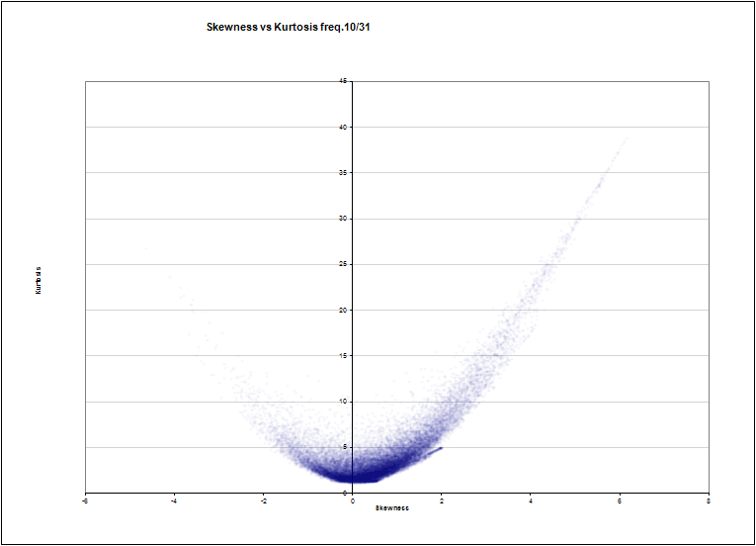Viewport: 756px width, 546px height.
Task: Click the y-axis value 35
Action: pyautogui.click(x=343, y=172)
